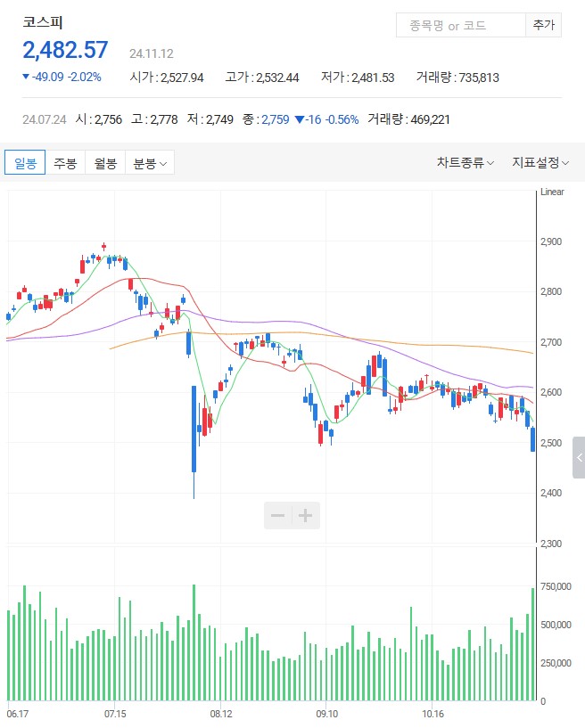The image size is (585, 728).
Task: Open the 지표설정 indicator settings dropdown
Action: [540, 163]
